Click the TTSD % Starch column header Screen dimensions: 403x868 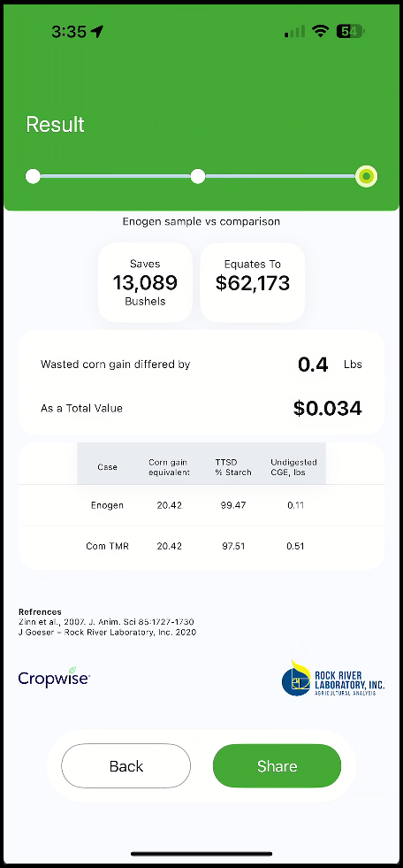click(233, 467)
